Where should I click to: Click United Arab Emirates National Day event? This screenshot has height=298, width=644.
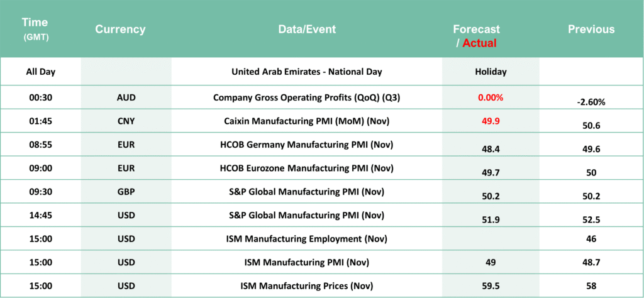(307, 72)
